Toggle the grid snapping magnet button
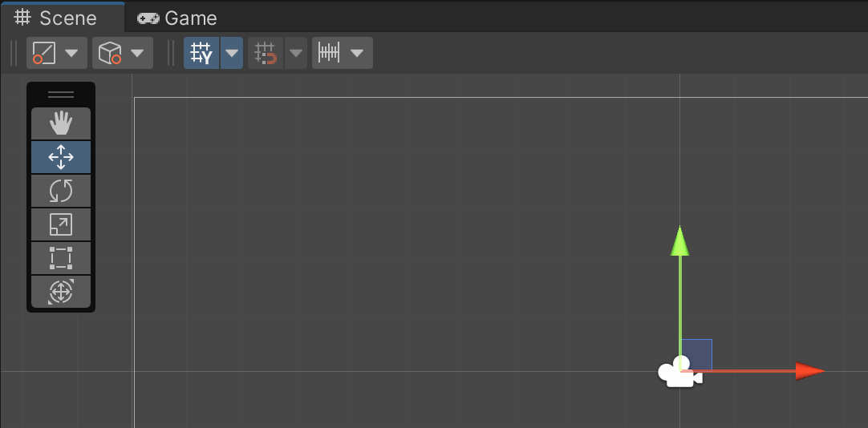This screenshot has height=428, width=868. coord(266,54)
